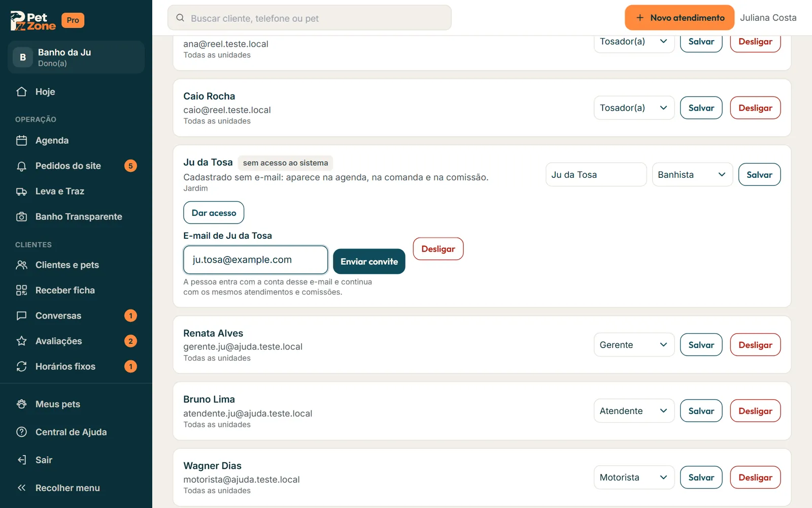The width and height of the screenshot is (812, 508).
Task: Click the Central de Ajuda question icon
Action: 21,432
